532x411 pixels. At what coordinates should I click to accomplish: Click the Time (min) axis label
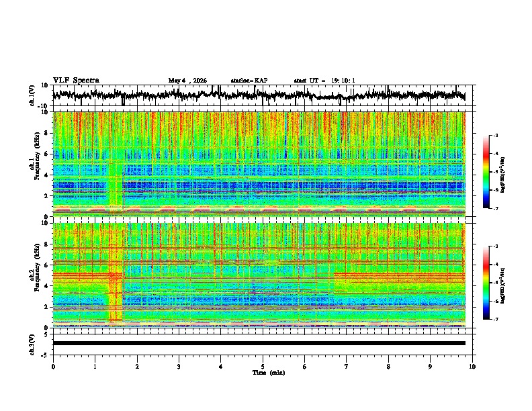coord(269,373)
